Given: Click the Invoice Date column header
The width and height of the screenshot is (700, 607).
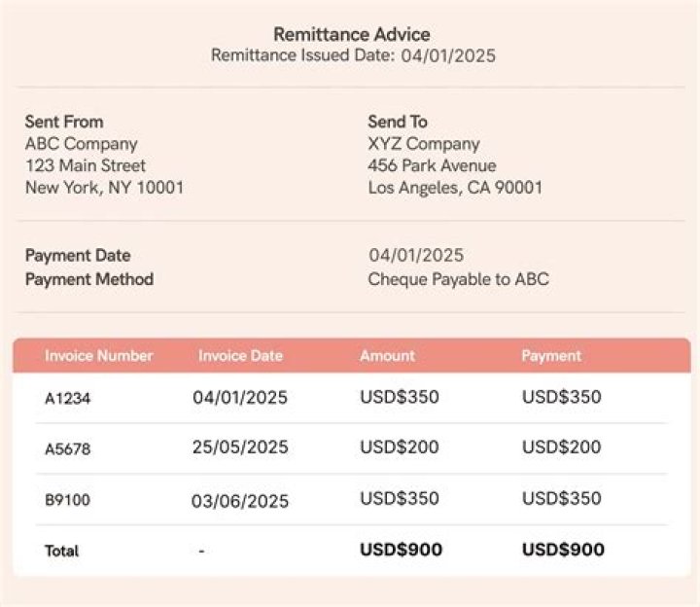Looking at the screenshot, I should tap(240, 356).
